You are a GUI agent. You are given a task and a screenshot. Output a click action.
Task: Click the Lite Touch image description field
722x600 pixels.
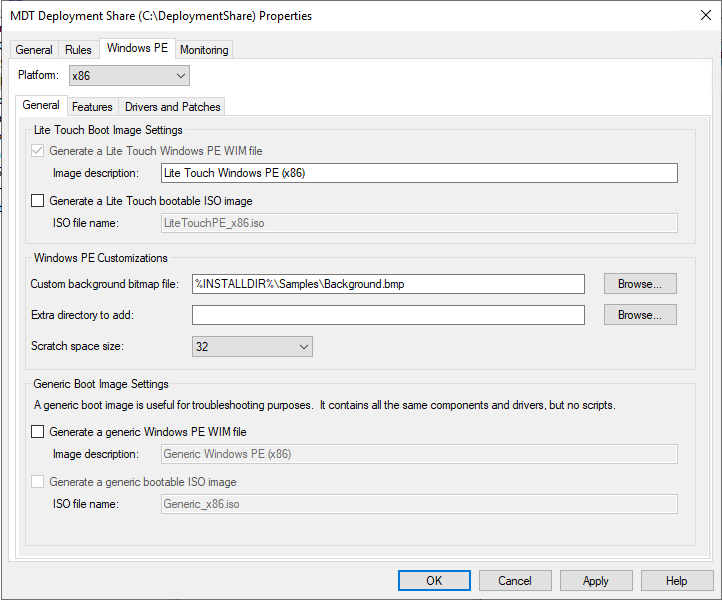[x=418, y=173]
